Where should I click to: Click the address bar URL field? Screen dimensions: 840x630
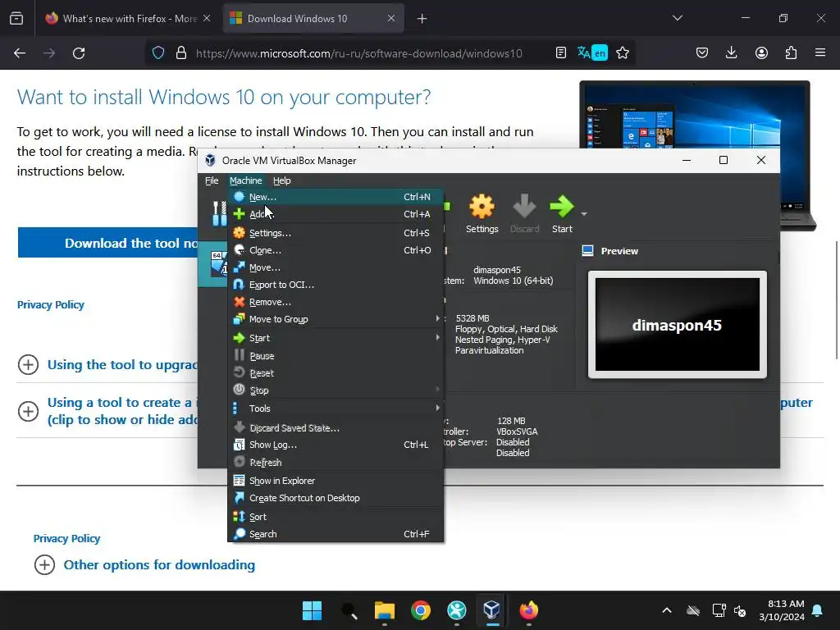(359, 53)
